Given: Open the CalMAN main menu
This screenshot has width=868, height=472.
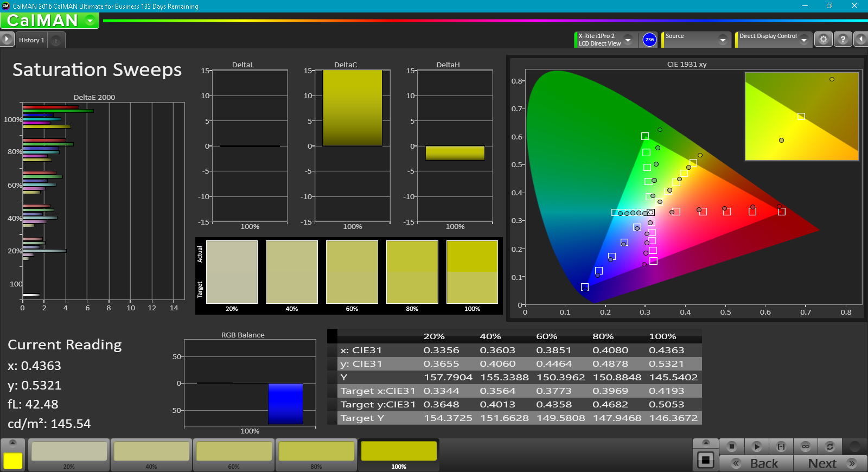Looking at the screenshot, I should pyautogui.click(x=90, y=21).
